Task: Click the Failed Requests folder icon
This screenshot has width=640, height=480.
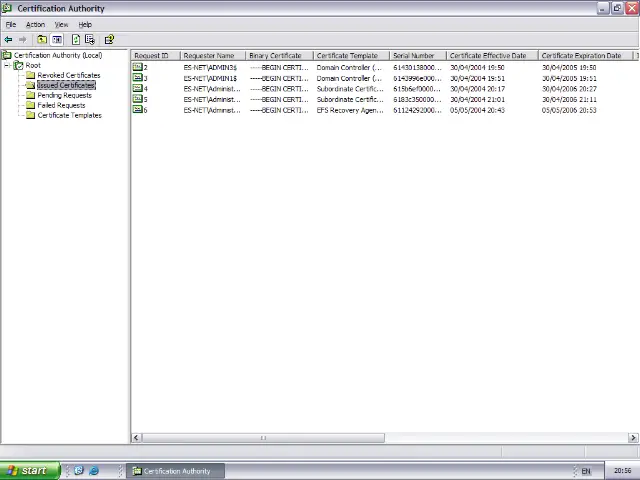Action: 31,105
